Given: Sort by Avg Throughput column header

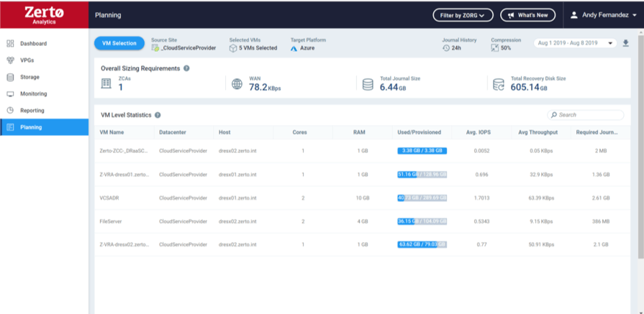Looking at the screenshot, I should pos(538,132).
